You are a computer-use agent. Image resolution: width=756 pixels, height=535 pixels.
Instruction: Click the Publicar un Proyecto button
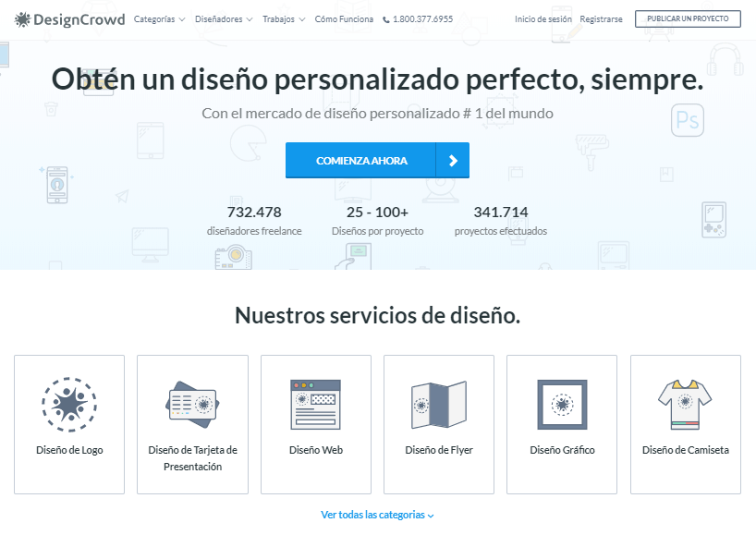688,18
